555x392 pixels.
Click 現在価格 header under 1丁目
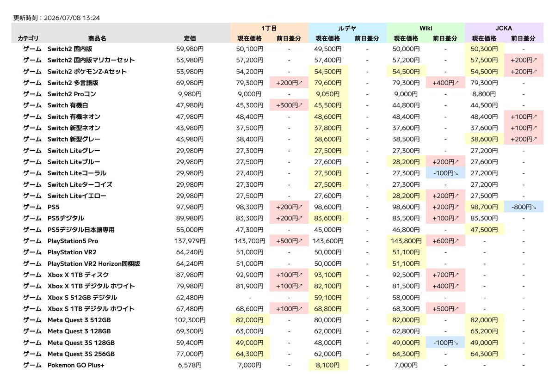pos(250,39)
